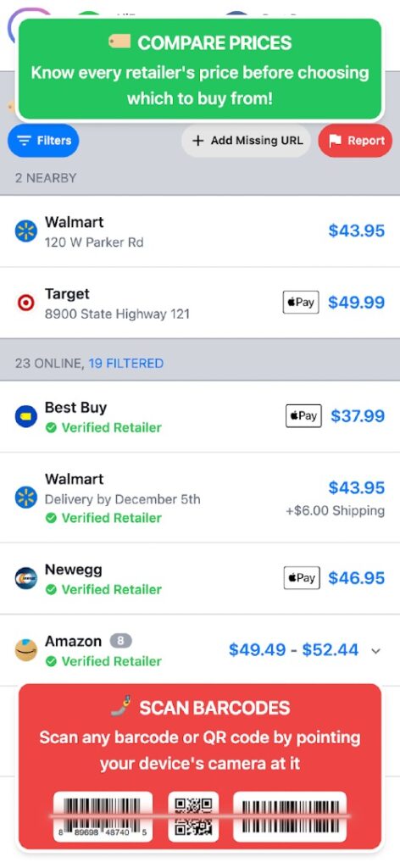The height and width of the screenshot is (868, 400).
Task: Click the Target bullseye logo icon
Action: coord(26,303)
